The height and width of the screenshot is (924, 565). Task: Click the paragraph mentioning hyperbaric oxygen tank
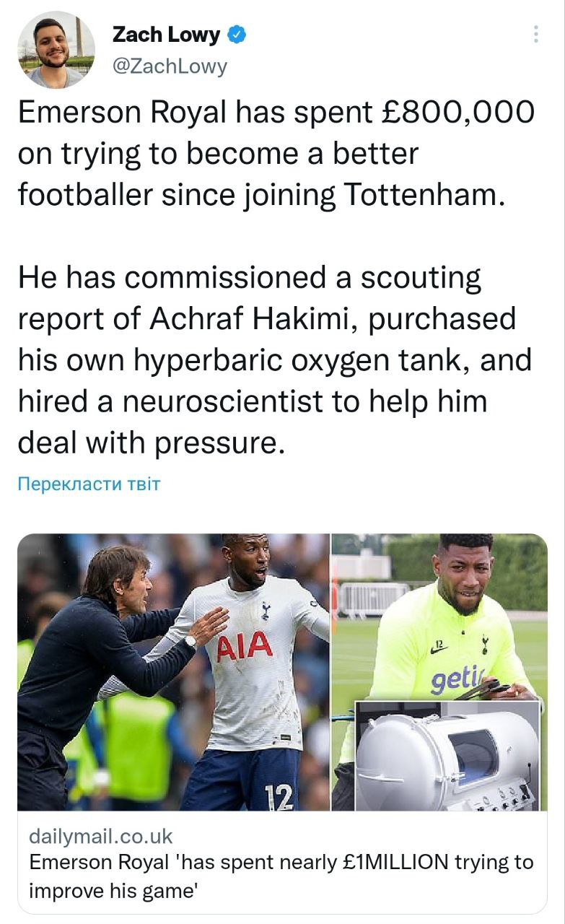click(274, 360)
